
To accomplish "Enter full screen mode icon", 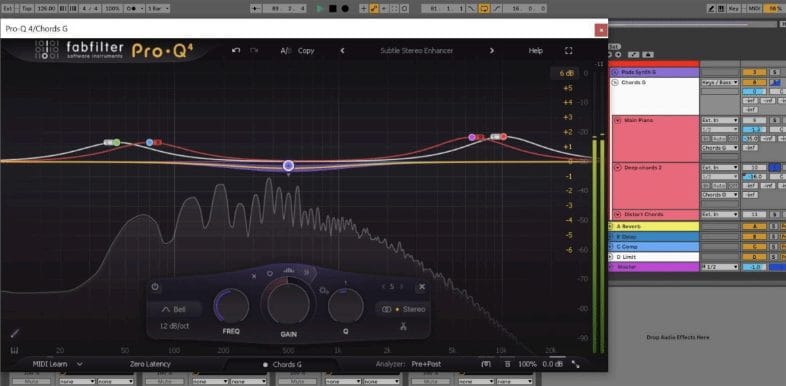I will point(568,51).
